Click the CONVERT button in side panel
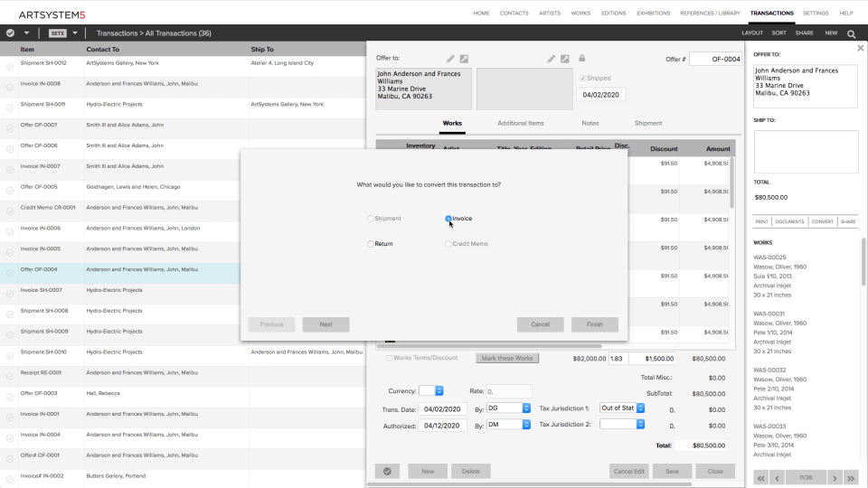The height and width of the screenshot is (488, 868). click(x=823, y=221)
